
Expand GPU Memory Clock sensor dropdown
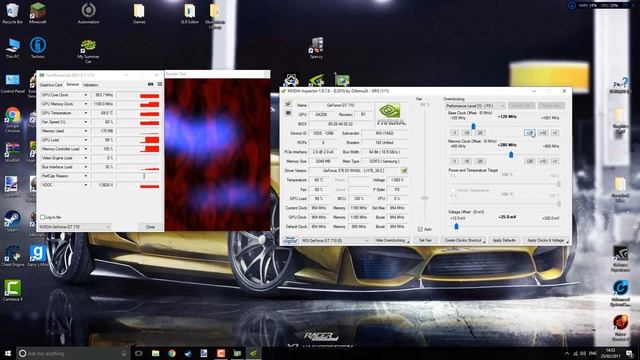[x=86, y=104]
